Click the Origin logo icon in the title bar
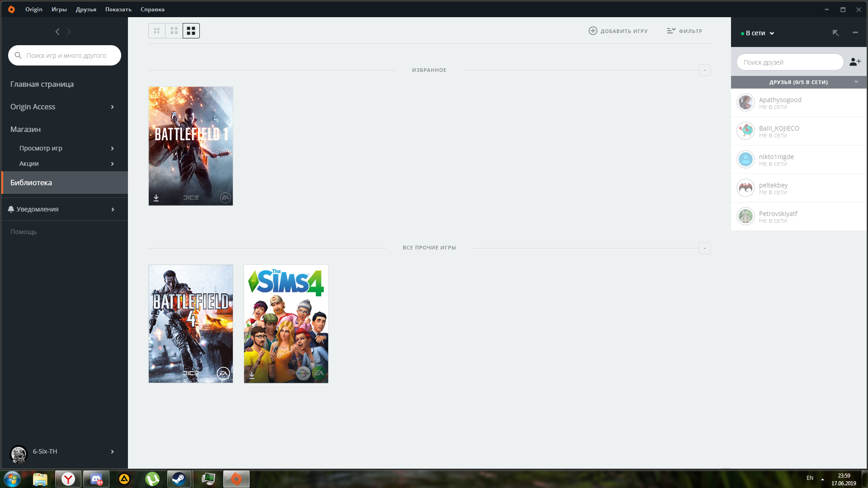The image size is (868, 488). pyautogui.click(x=11, y=9)
